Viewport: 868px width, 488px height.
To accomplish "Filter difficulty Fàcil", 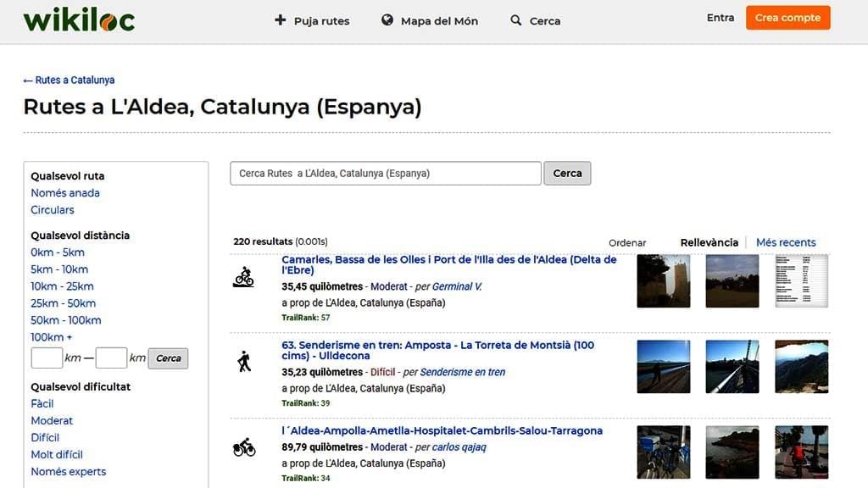I will (x=42, y=404).
